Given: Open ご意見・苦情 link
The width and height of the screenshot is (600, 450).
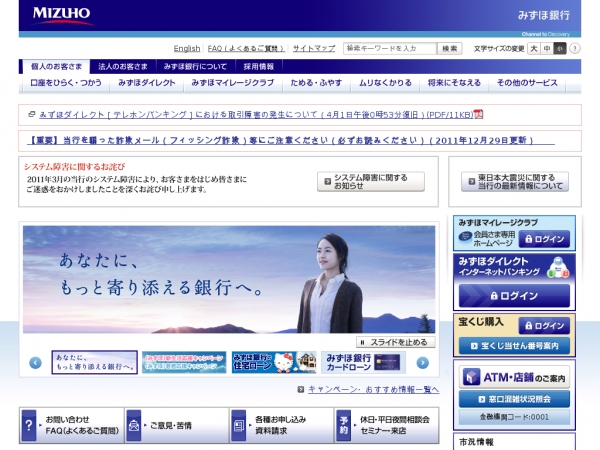Looking at the screenshot, I should [170, 426].
